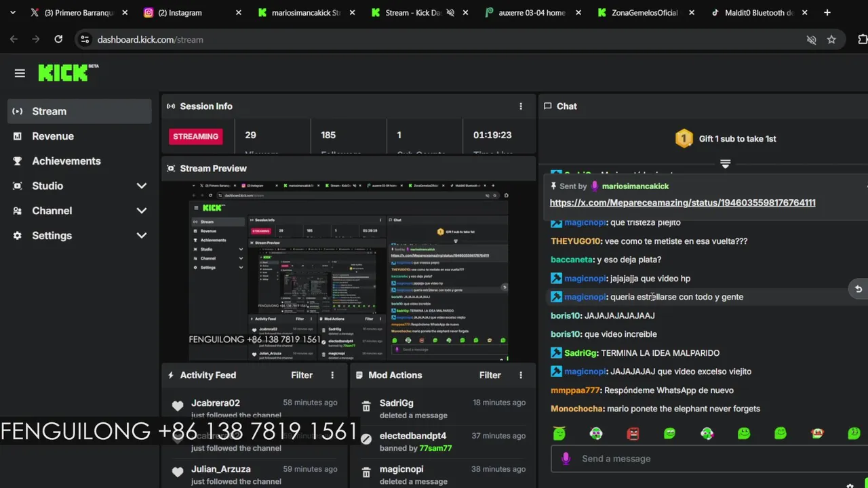Click username mmppaa777 in chat

click(x=576, y=390)
